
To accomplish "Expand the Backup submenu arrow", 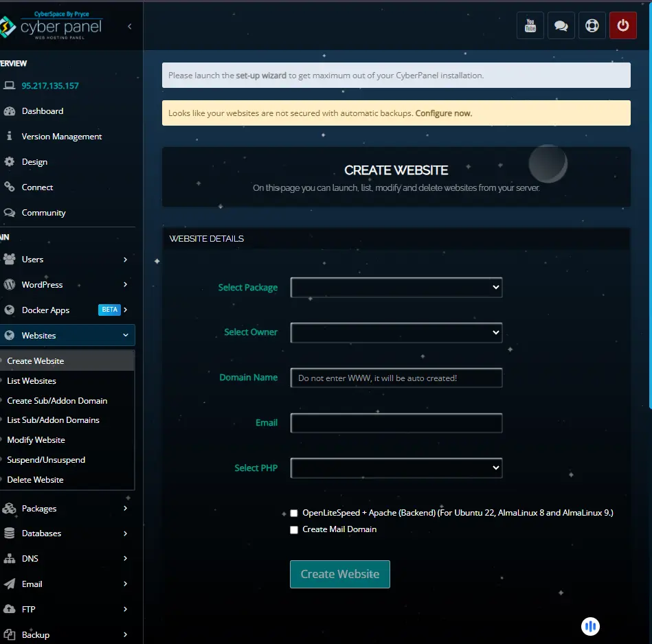I will click(125, 634).
